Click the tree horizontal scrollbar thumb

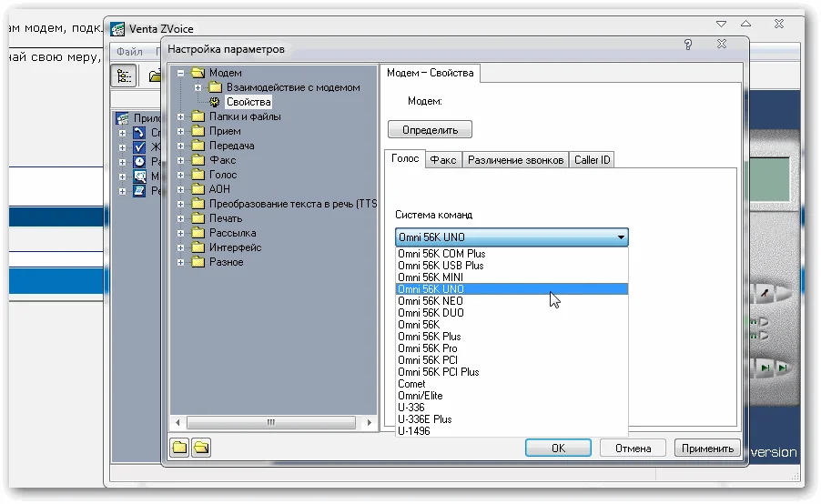point(270,422)
